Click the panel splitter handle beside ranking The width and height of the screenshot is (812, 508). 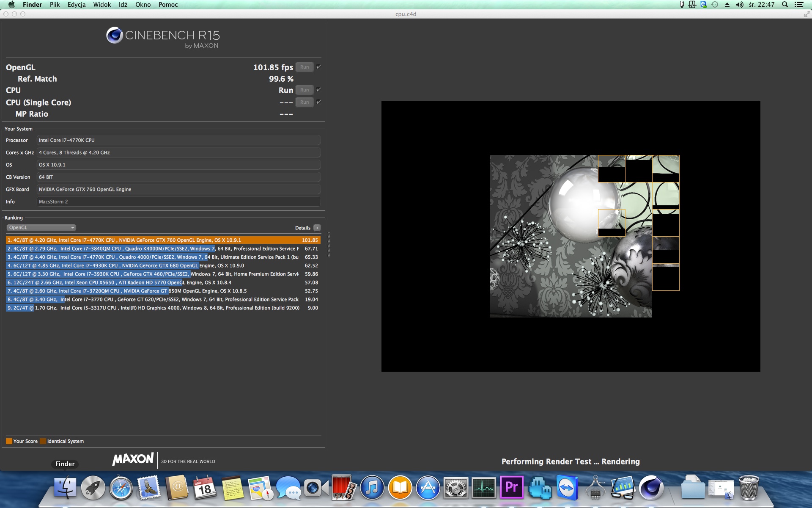tap(329, 245)
